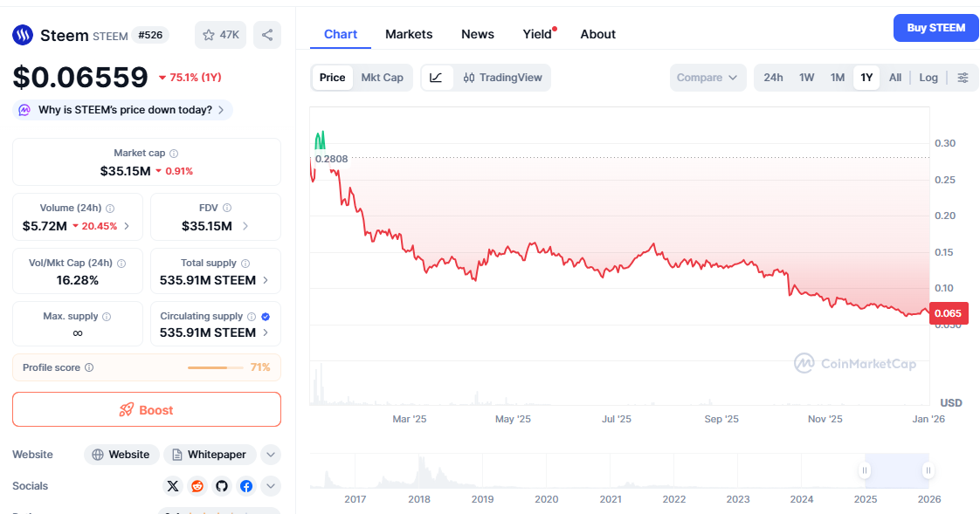Click the #526 rank badge

[x=150, y=35]
